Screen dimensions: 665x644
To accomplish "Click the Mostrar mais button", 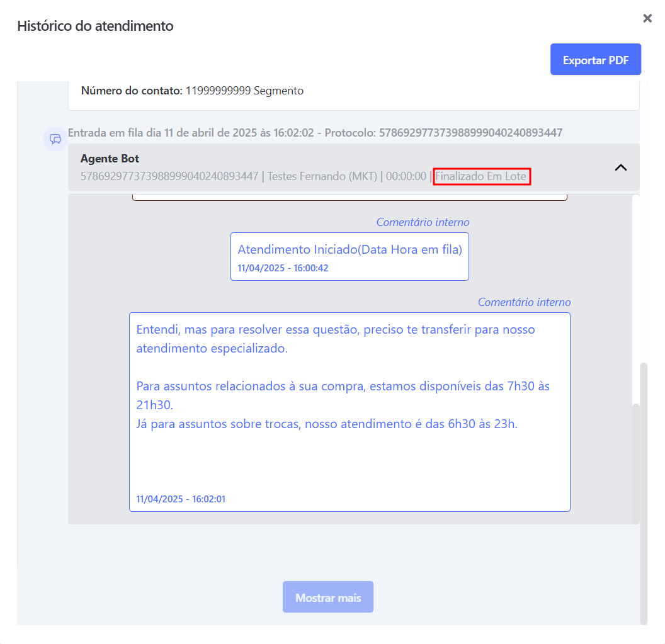I will 327,597.
